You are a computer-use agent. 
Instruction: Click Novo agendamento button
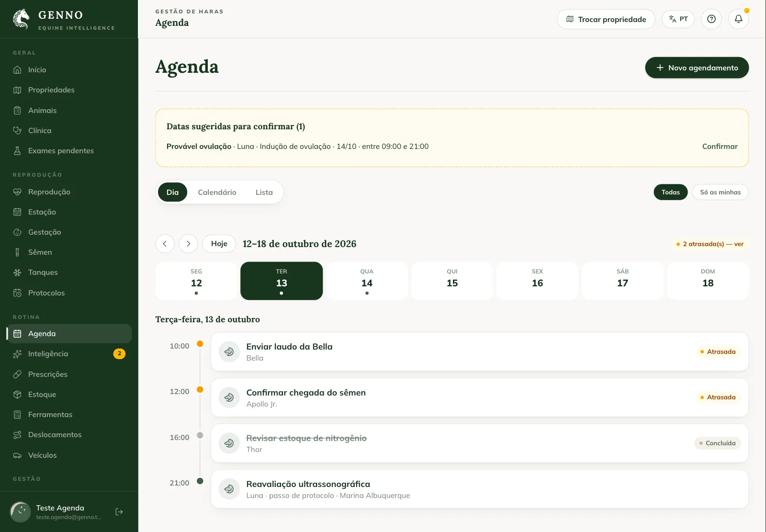tap(697, 68)
